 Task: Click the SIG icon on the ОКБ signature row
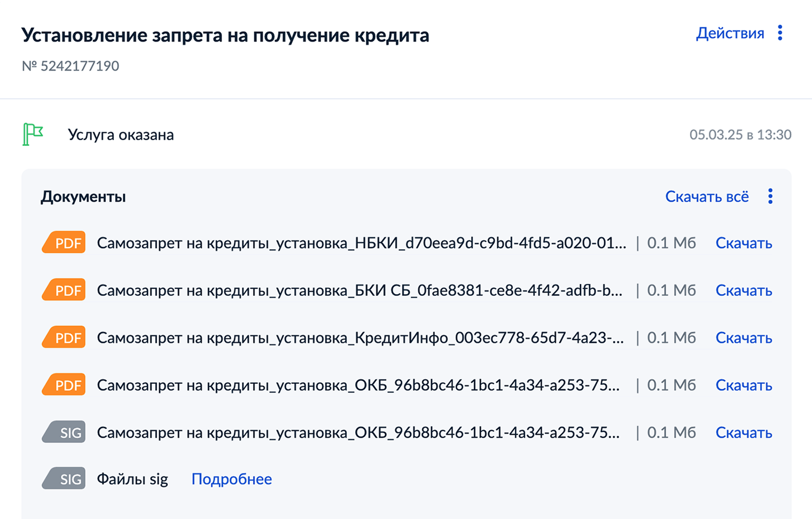click(63, 432)
